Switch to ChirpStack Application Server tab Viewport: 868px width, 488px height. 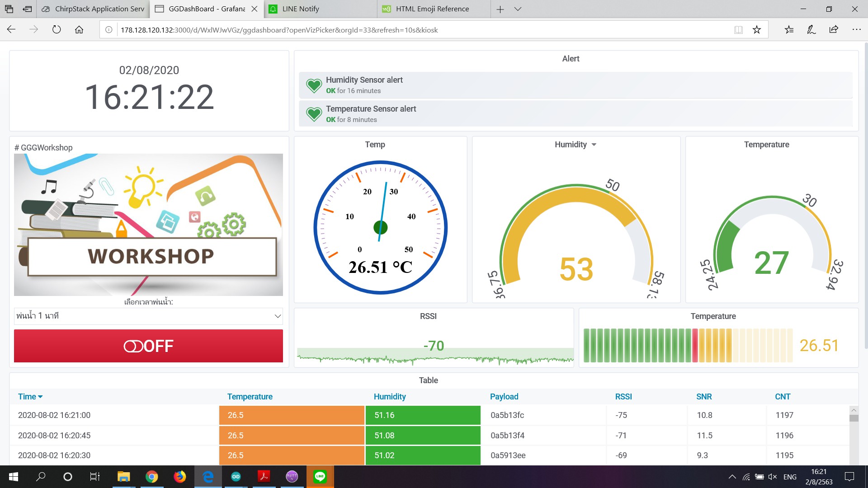(x=99, y=9)
